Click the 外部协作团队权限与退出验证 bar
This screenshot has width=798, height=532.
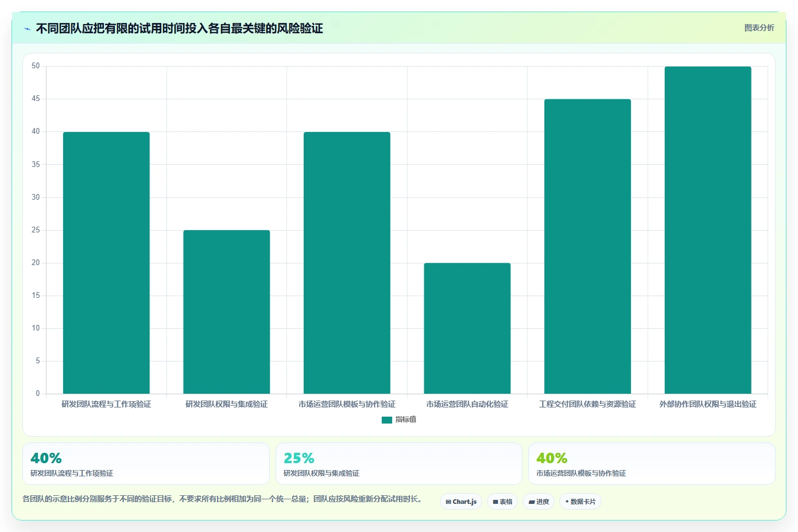click(708, 230)
